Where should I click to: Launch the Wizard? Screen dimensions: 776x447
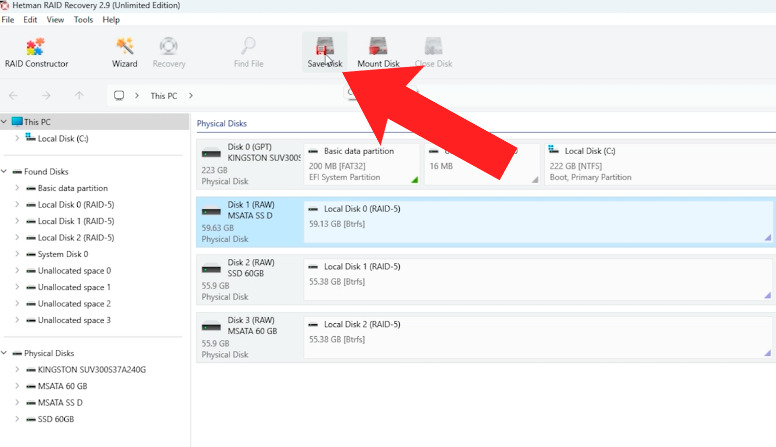[x=124, y=52]
